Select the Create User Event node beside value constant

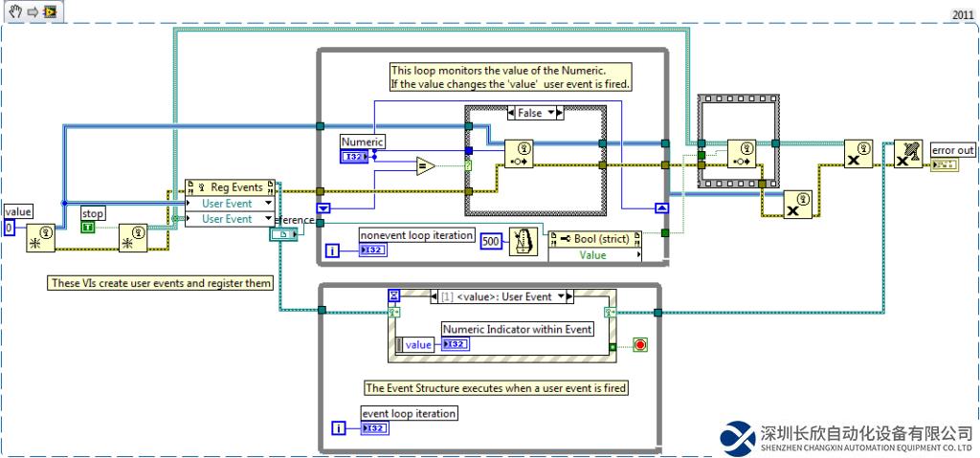coord(40,238)
